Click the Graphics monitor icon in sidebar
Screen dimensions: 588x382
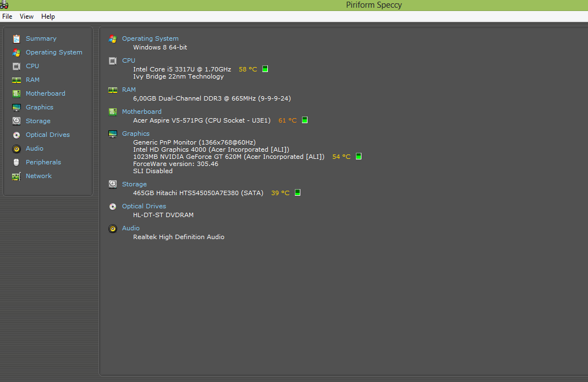pos(17,107)
